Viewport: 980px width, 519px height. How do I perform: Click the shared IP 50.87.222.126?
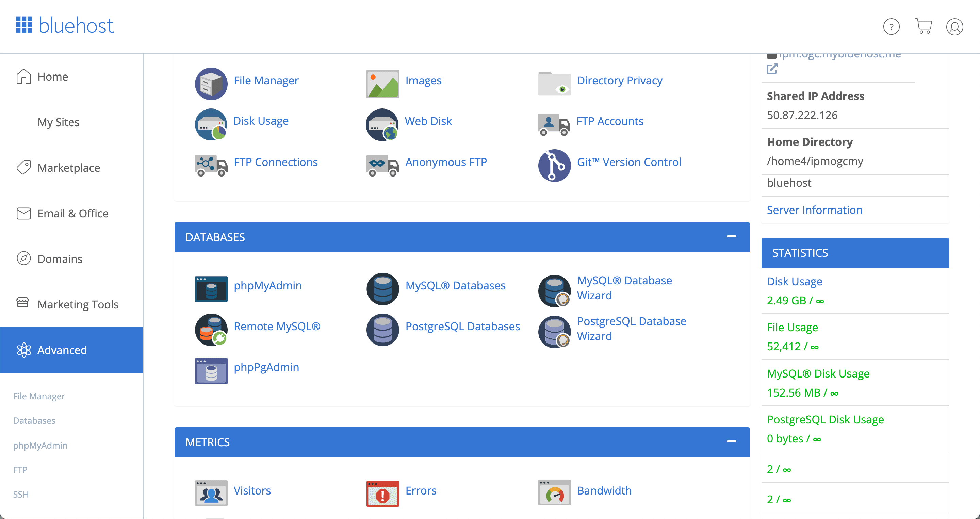point(802,115)
